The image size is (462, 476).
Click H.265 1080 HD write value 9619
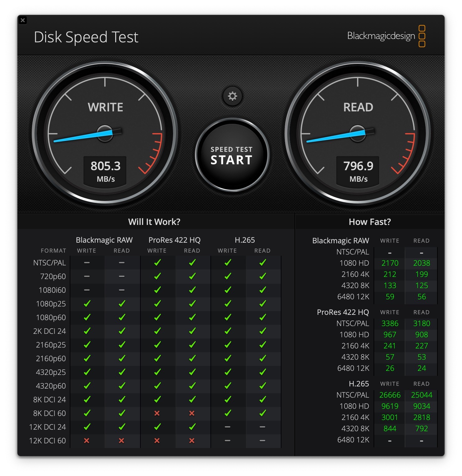[390, 406]
